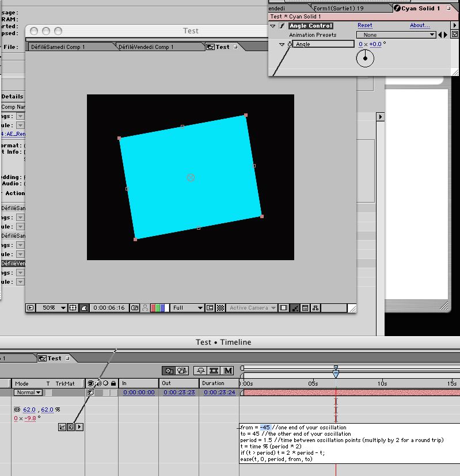Open the comp flowchart view icon
Viewport: 460px width, 476px height.
(x=315, y=308)
